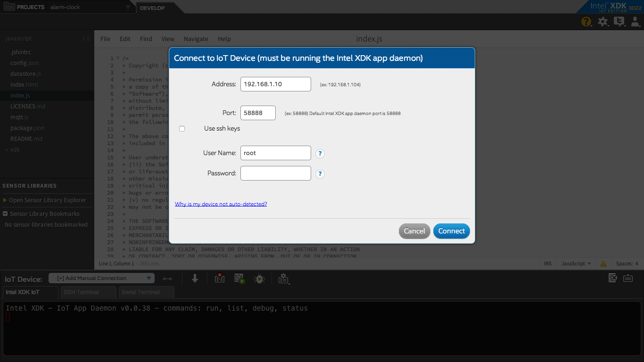Click the help icon next to User Name
The height and width of the screenshot is (362, 644).
point(320,154)
